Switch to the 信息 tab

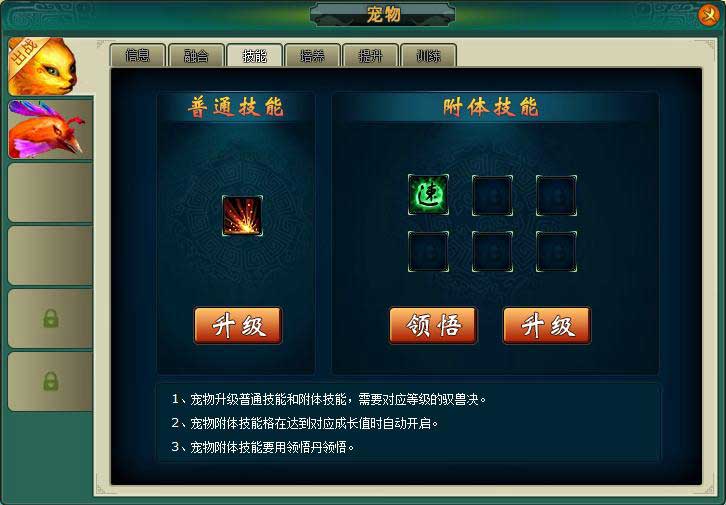pos(138,56)
